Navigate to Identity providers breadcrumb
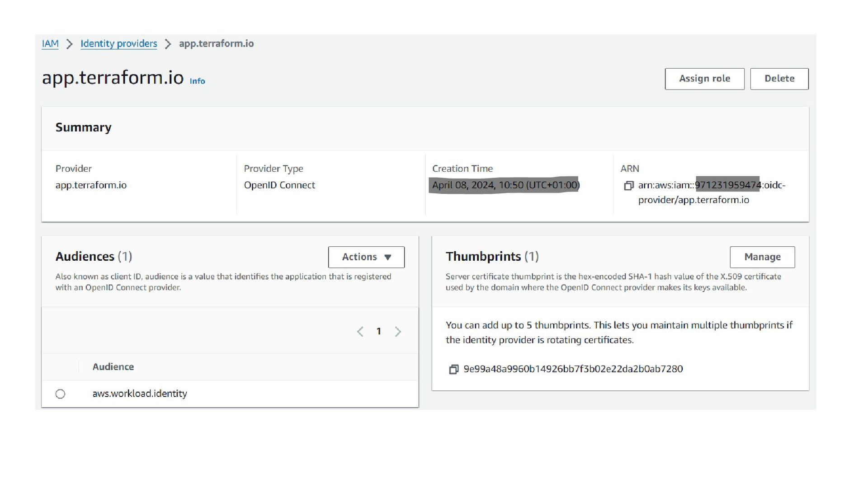 click(118, 44)
